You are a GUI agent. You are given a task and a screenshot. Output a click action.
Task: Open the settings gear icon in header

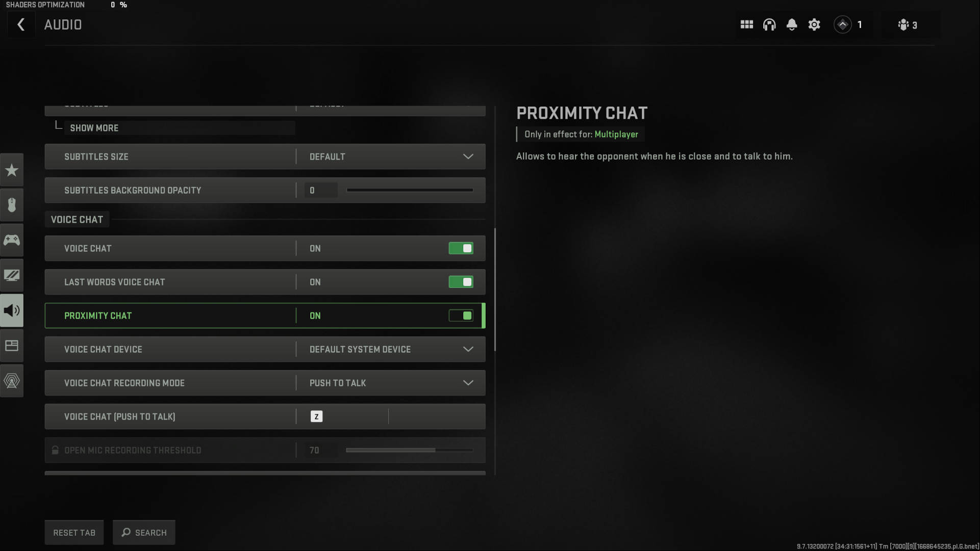click(814, 24)
